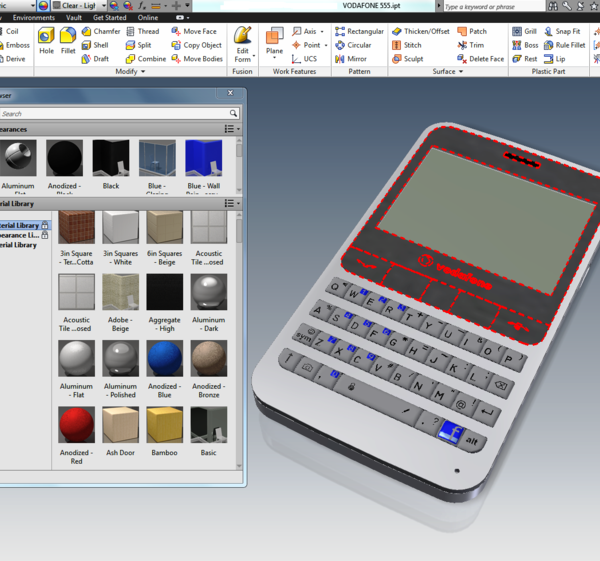
Task: Select the Sculpt tool
Action: [x=408, y=59]
